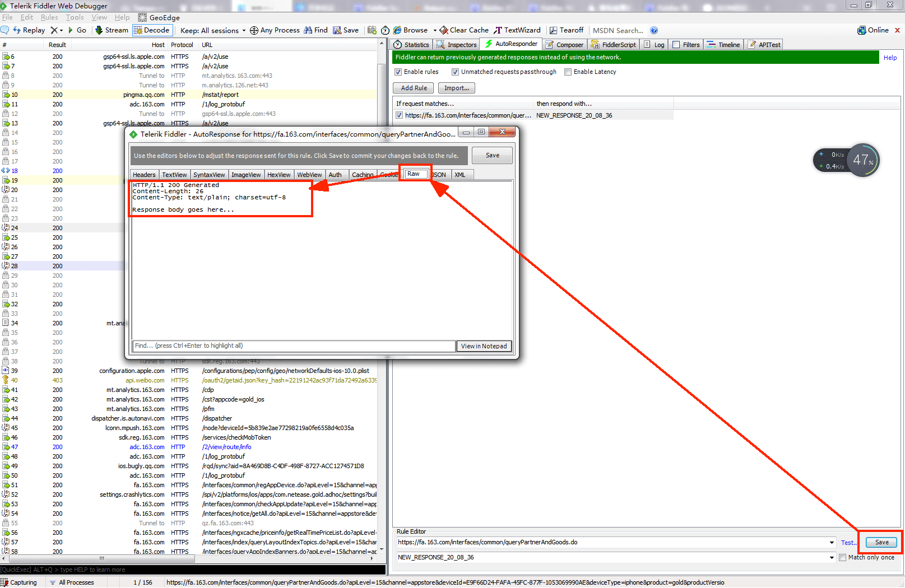Uncheck the fa.163.com rule checkbox
Screen dimensions: 905x588
[400, 115]
